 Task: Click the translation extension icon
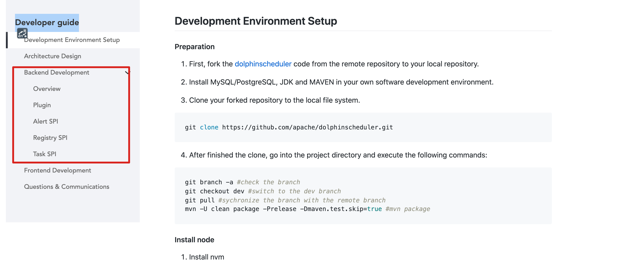[x=22, y=33]
